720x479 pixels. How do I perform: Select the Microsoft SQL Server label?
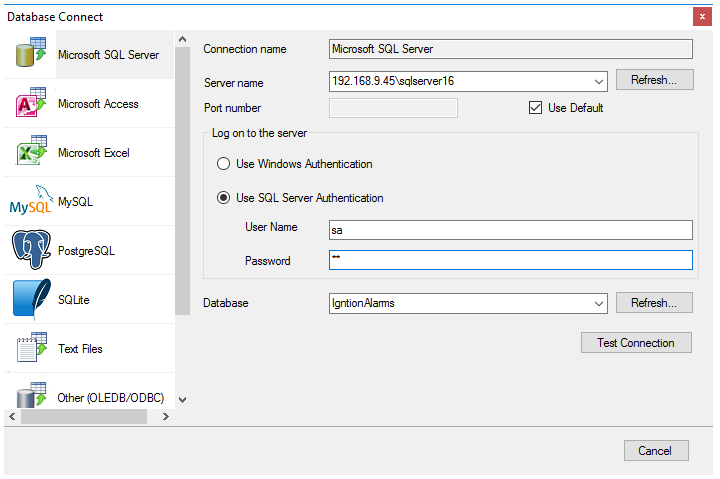pos(108,55)
